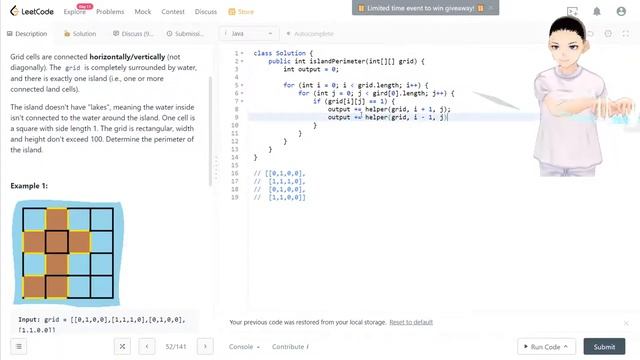Screen dimensions: 640x360
Task: Click the description panel scrollbar
Action: pyautogui.click(x=210, y=131)
